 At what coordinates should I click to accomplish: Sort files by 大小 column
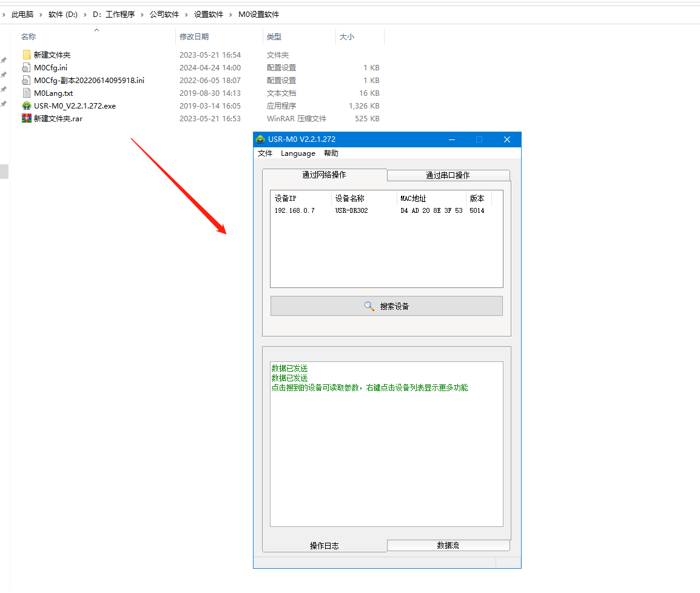coord(347,36)
